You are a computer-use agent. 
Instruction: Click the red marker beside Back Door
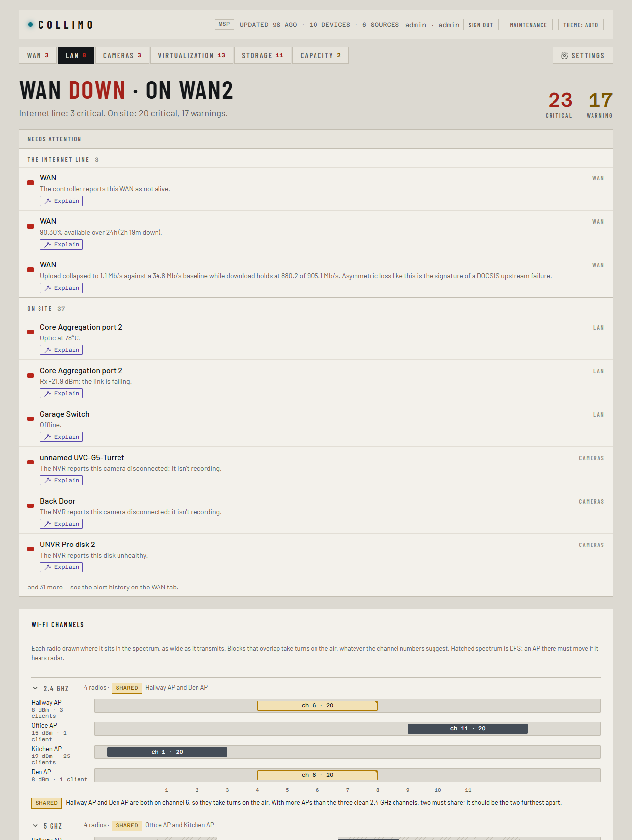pyautogui.click(x=31, y=505)
